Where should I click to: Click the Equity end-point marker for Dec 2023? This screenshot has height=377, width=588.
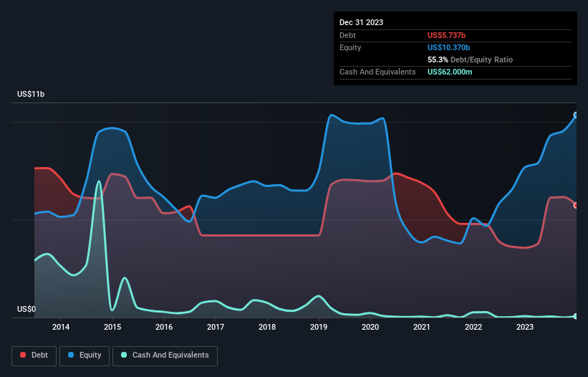point(576,115)
